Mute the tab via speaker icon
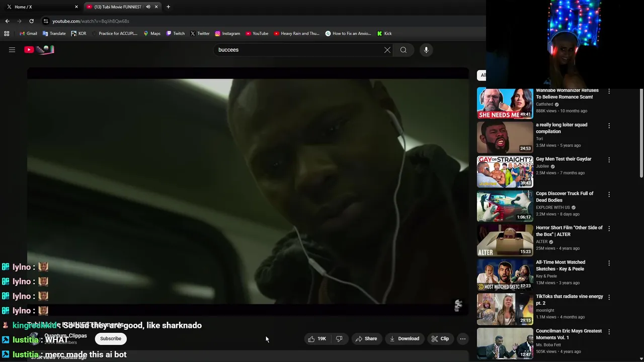644x362 pixels. point(148,7)
